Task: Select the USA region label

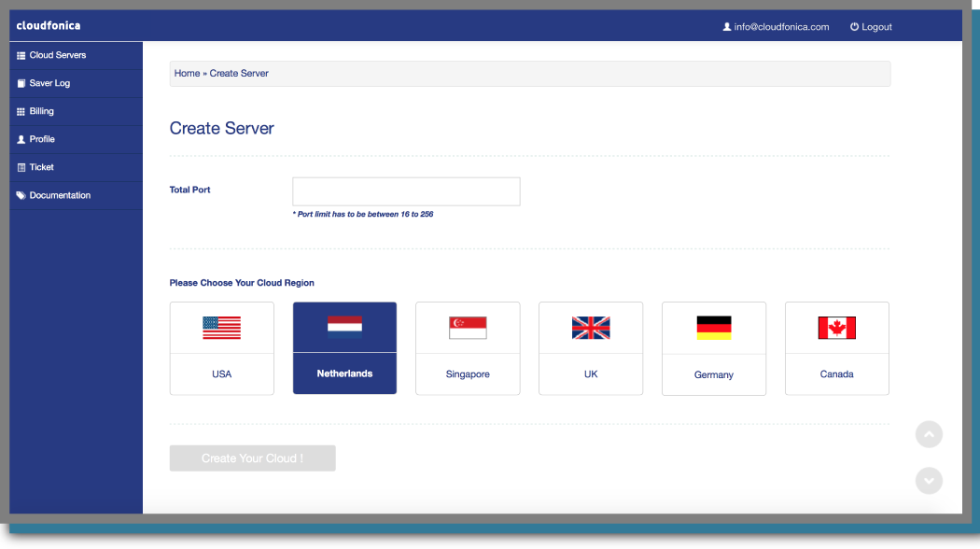Action: (x=222, y=373)
